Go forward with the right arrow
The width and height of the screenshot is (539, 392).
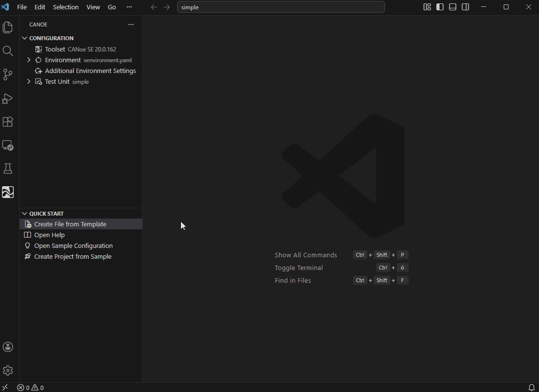click(167, 7)
